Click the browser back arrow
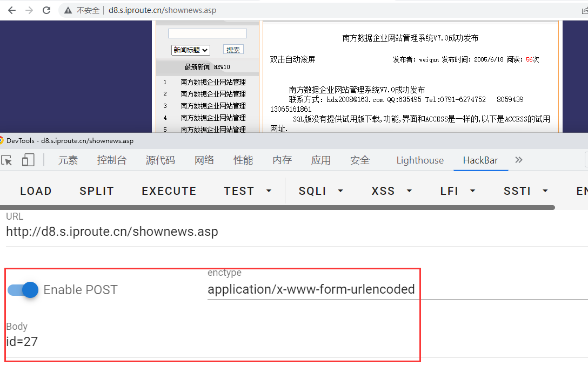This screenshot has height=380, width=588. pyautogui.click(x=12, y=10)
